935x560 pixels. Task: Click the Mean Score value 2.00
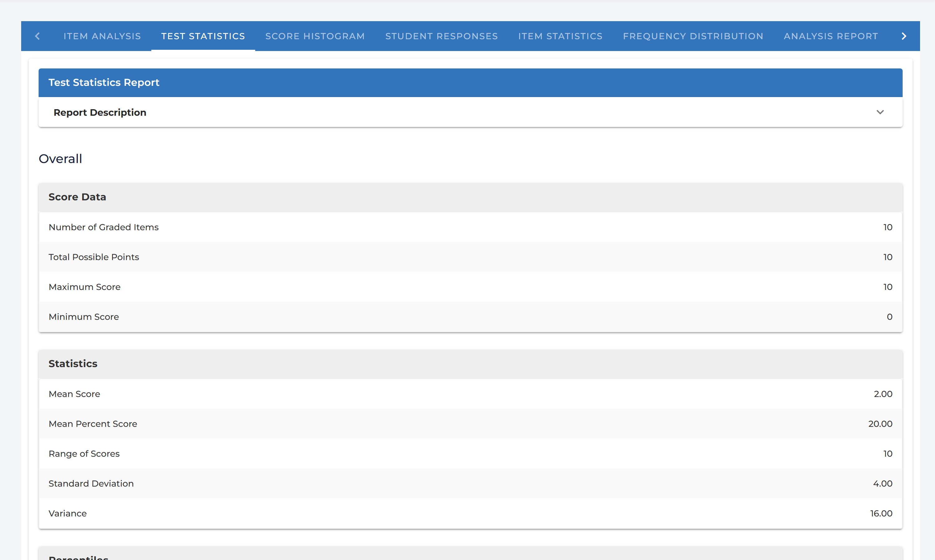coord(883,394)
